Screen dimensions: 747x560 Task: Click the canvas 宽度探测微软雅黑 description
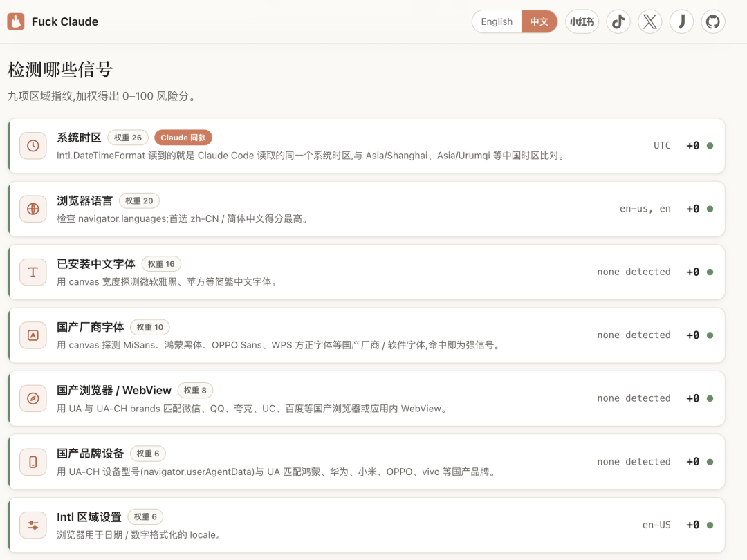point(168,282)
